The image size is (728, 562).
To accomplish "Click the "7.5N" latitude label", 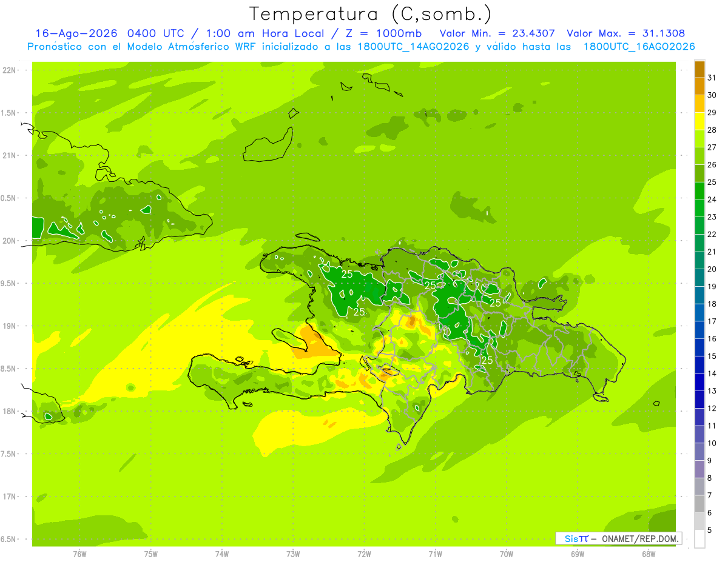I will coord(9,453).
